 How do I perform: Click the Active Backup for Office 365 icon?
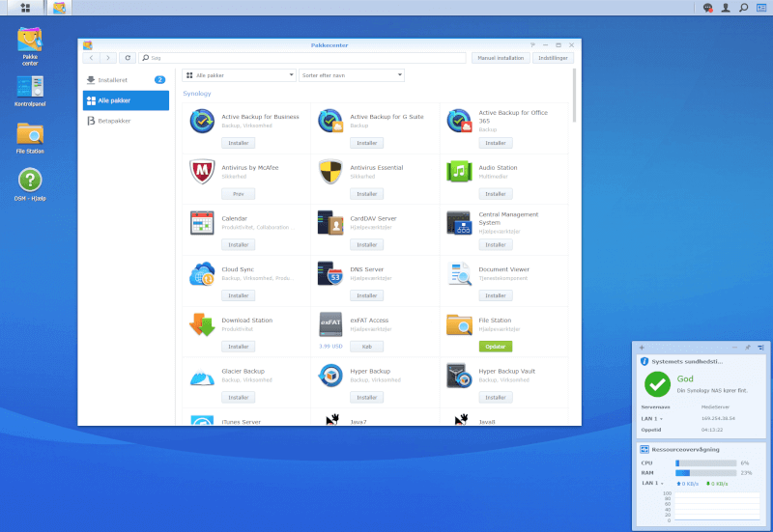pyautogui.click(x=459, y=122)
